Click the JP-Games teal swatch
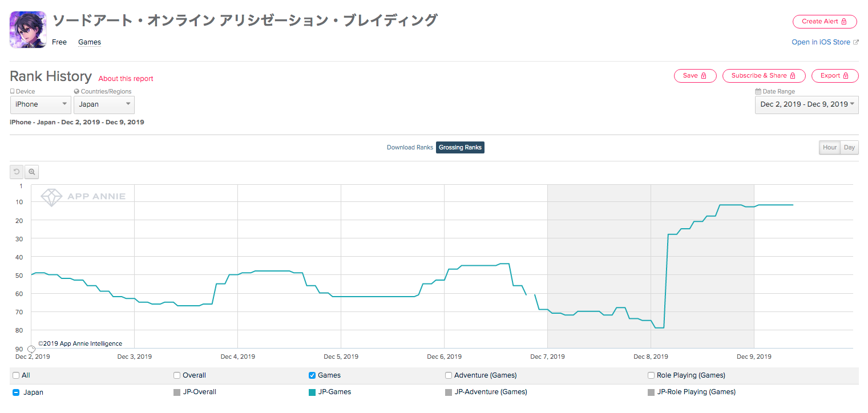 pyautogui.click(x=312, y=392)
